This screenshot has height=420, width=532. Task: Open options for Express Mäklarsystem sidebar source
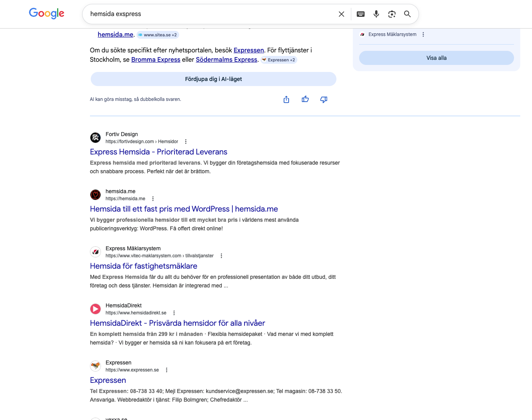pos(423,34)
